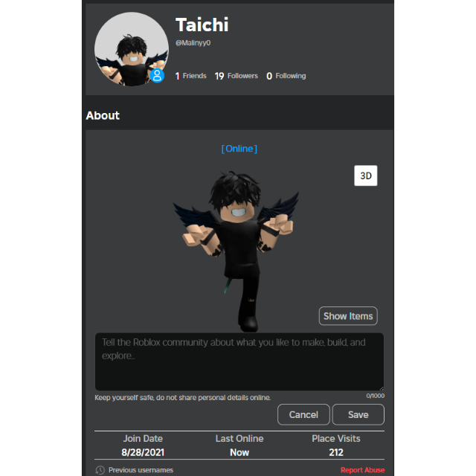476x476 pixels.
Task: Focus the About description text box
Action: 239,361
